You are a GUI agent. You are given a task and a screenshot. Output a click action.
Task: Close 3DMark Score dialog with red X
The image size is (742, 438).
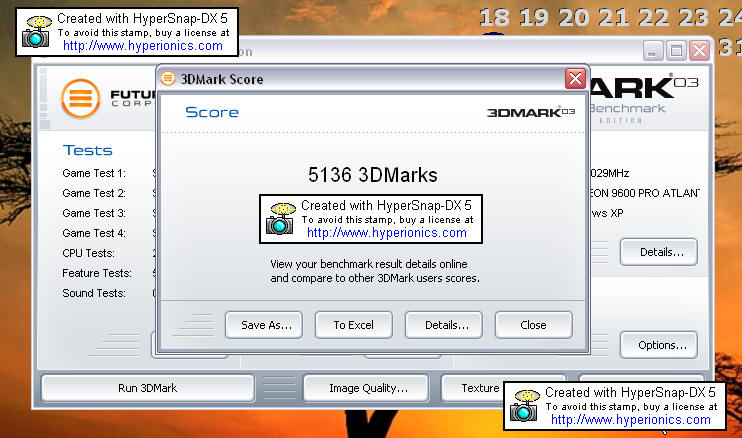(x=575, y=79)
